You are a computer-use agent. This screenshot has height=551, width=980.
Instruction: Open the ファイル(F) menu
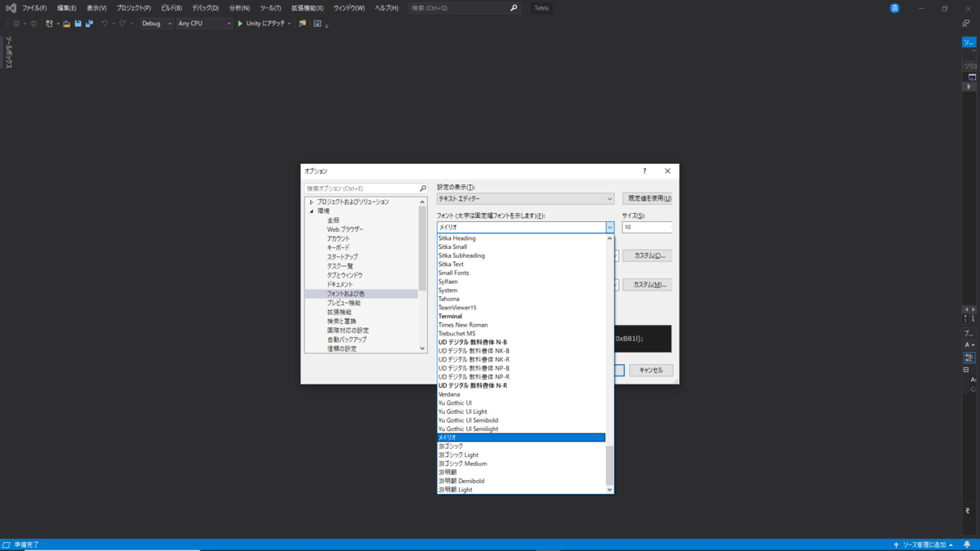point(34,8)
